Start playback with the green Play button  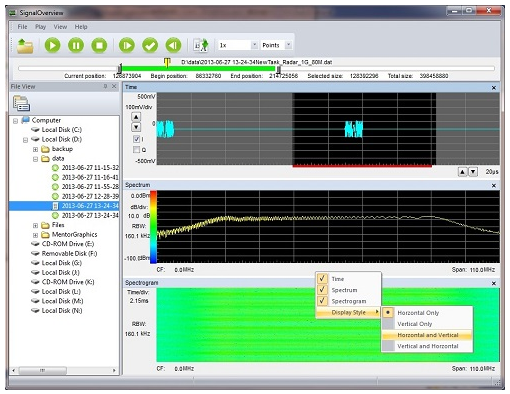click(x=52, y=45)
